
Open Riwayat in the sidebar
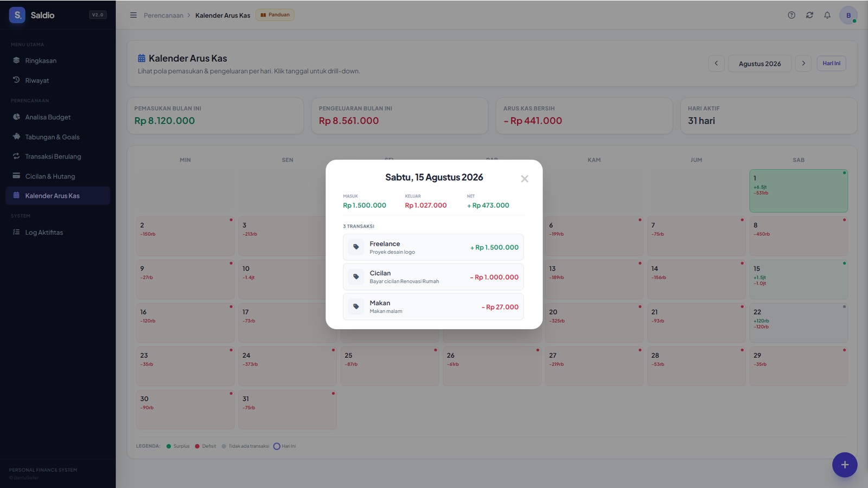click(x=58, y=80)
